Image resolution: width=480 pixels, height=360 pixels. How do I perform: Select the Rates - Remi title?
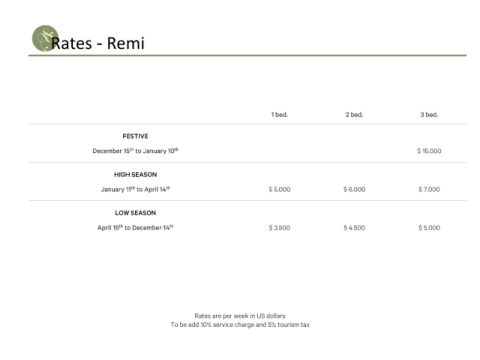pyautogui.click(x=98, y=43)
